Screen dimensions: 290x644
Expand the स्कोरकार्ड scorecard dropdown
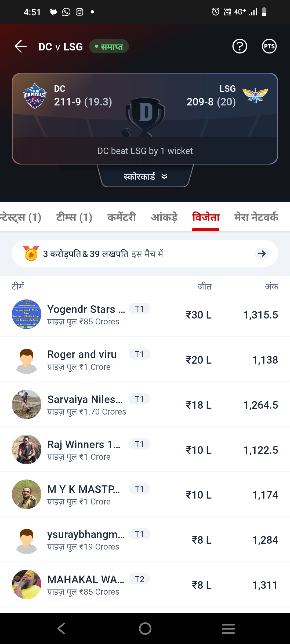(145, 176)
